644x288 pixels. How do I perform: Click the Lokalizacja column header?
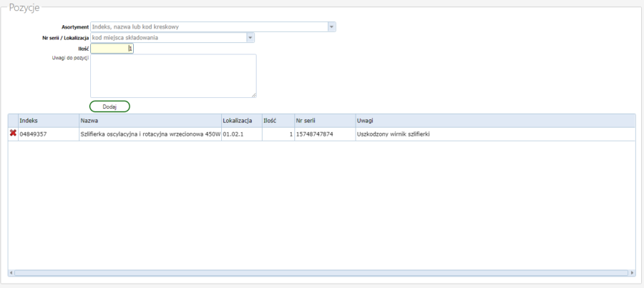click(x=242, y=121)
